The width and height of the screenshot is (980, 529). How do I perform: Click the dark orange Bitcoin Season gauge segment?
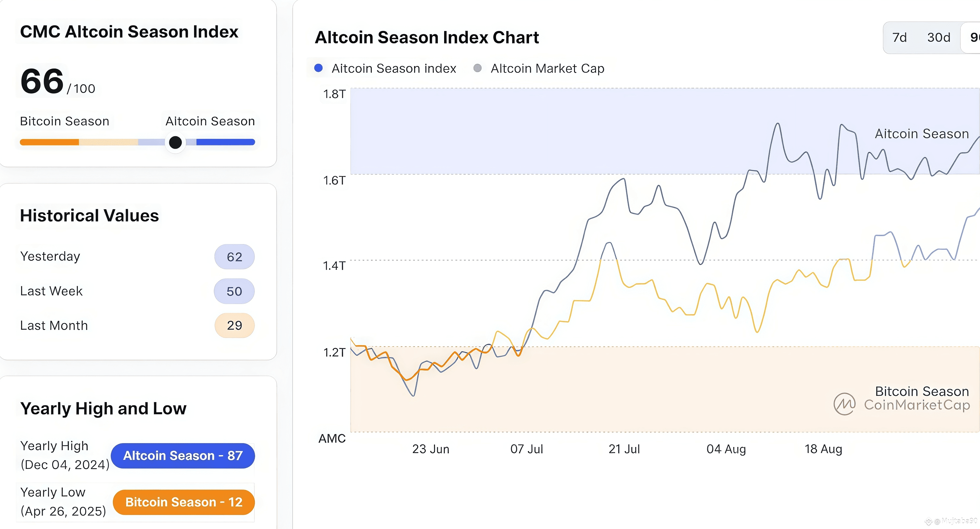tap(49, 142)
